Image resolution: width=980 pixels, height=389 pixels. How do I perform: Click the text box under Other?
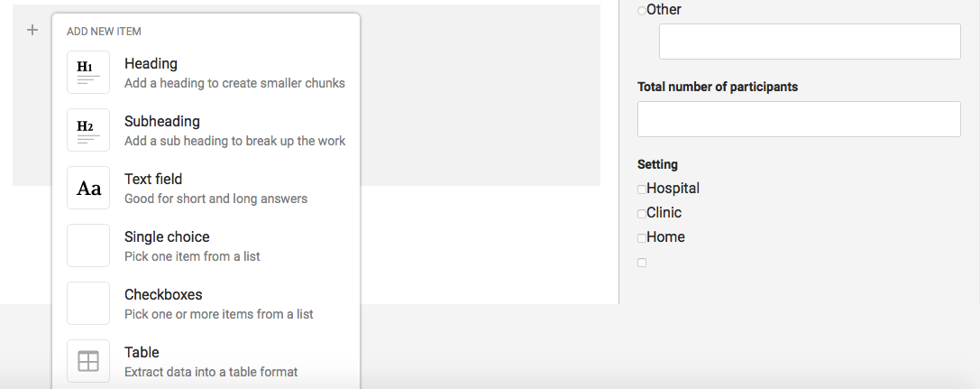click(810, 42)
